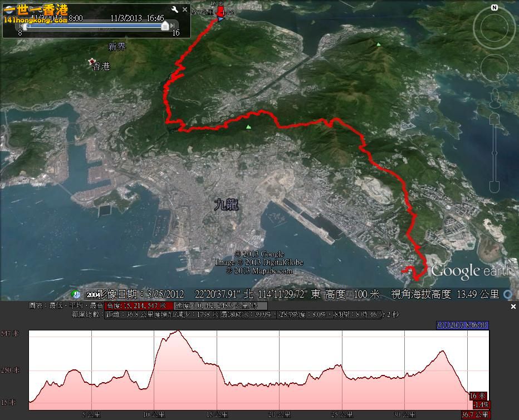Open time slider options with wrench icon
The height and width of the screenshot is (420, 519).
click(x=175, y=9)
